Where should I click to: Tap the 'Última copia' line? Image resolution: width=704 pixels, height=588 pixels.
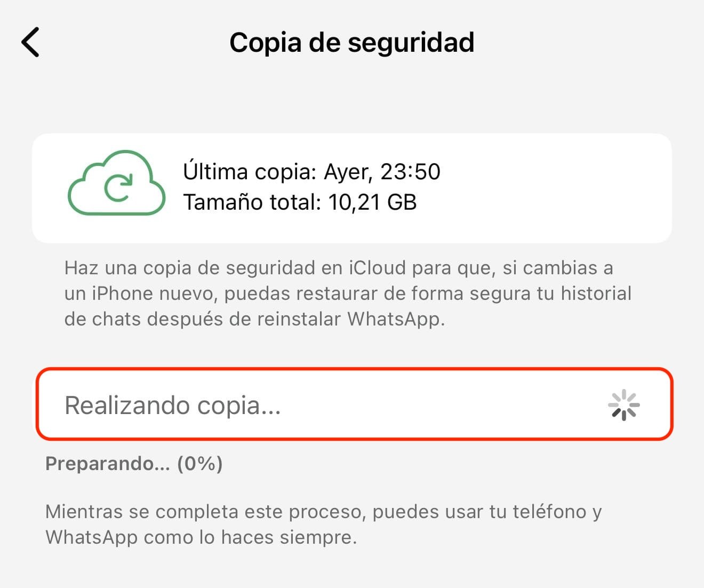point(311,172)
